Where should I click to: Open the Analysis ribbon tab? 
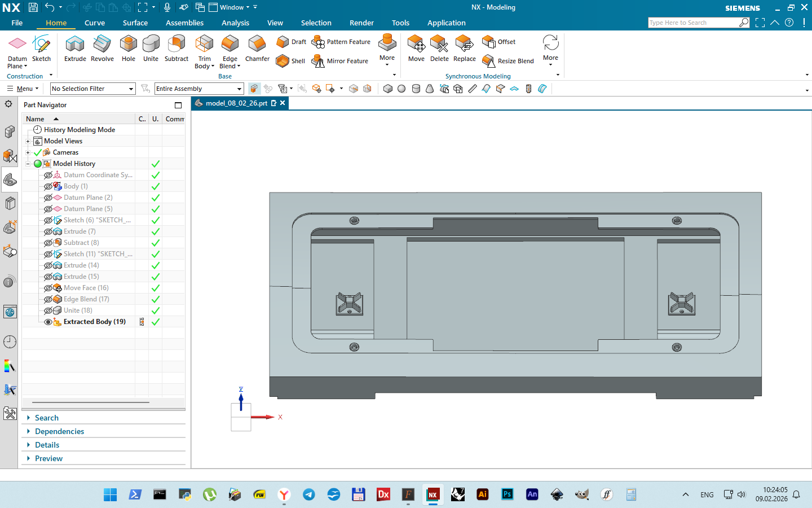point(235,23)
